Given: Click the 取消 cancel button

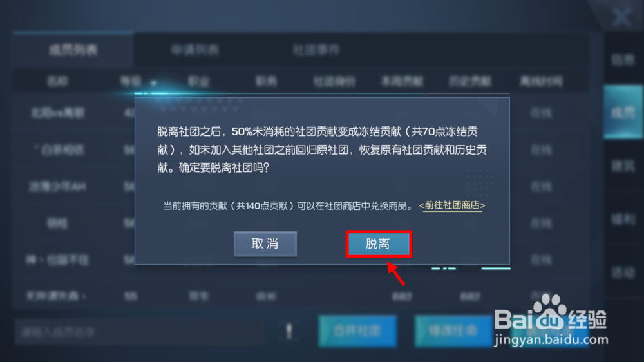Looking at the screenshot, I should (x=265, y=244).
